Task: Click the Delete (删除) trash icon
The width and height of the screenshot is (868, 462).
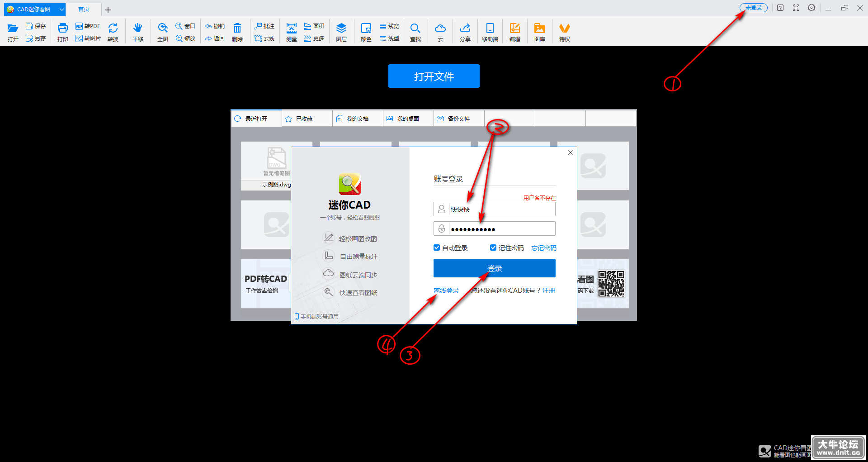Action: pos(237,28)
